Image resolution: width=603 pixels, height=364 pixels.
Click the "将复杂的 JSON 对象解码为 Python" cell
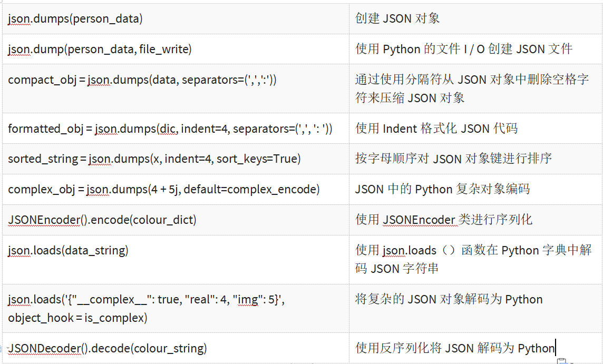pyautogui.click(x=449, y=300)
